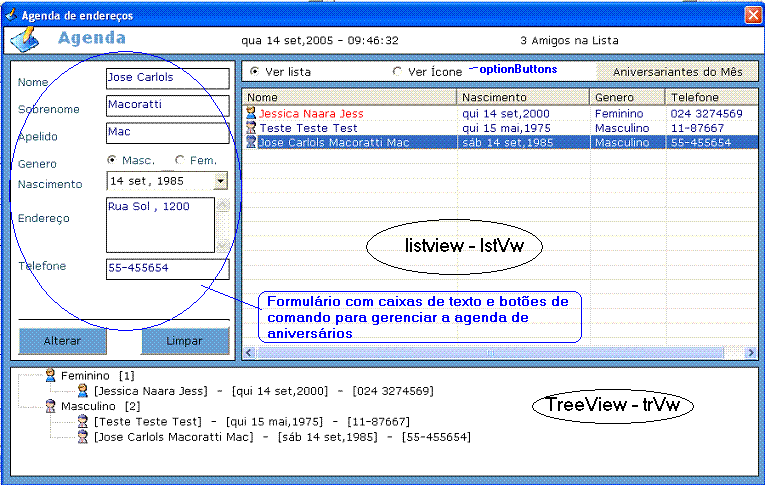Choose the Masc. gender option
The image size is (765, 485).
112,160
